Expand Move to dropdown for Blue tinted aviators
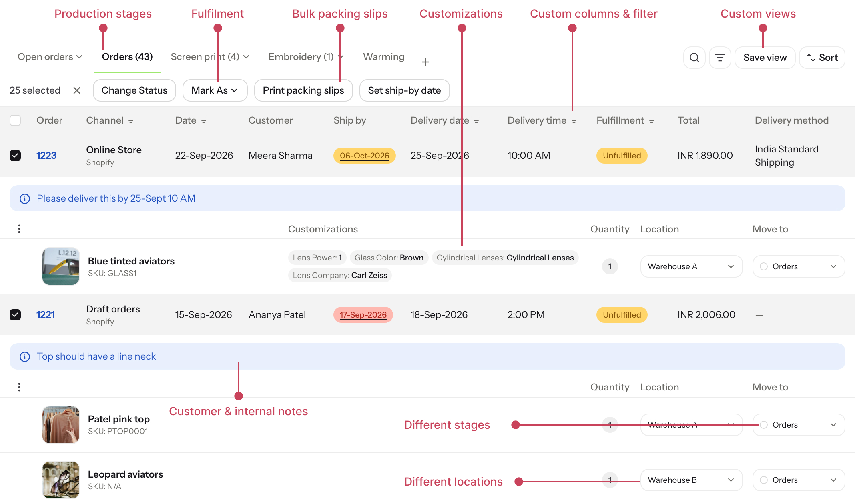 (x=799, y=266)
